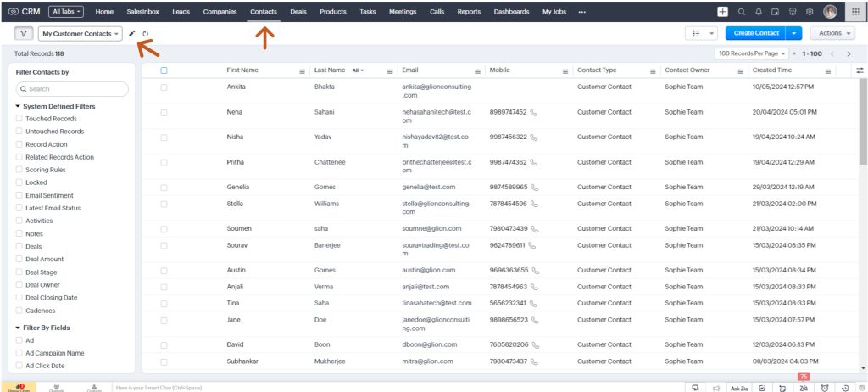Open the marketplace store icon
The image size is (868, 392).
click(793, 12)
